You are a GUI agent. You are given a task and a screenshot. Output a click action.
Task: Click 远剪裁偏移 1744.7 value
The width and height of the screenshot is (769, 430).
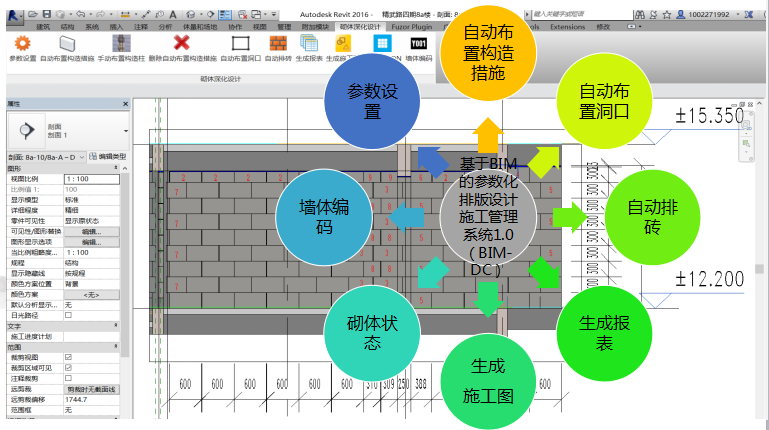pos(92,400)
